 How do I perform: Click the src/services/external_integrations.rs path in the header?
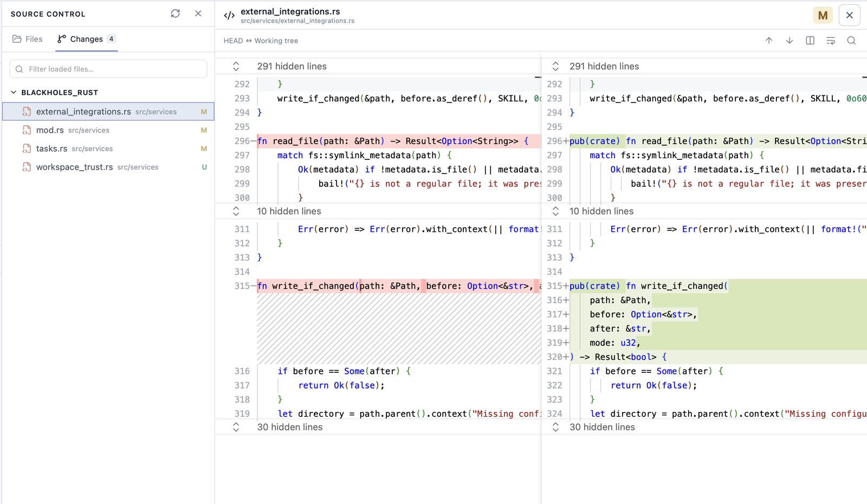coord(297,21)
